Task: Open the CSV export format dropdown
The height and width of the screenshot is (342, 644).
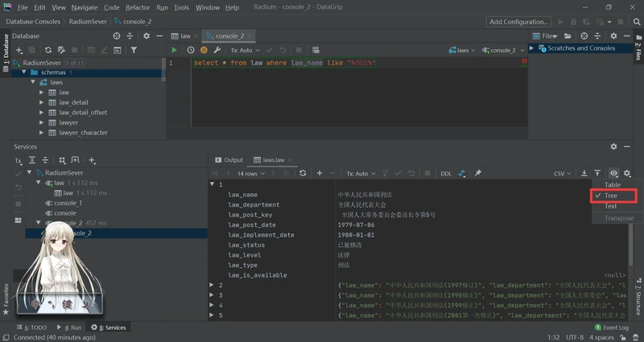Action: click(x=562, y=174)
